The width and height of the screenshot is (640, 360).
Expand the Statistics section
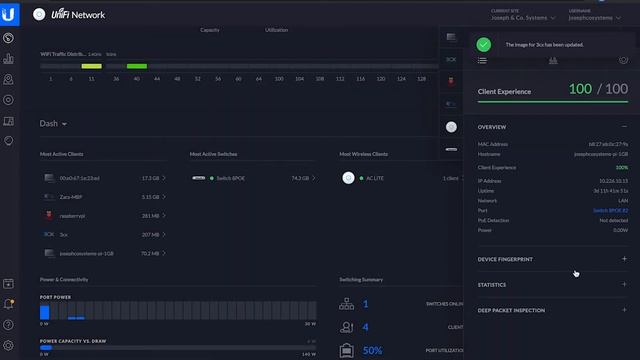coord(624,284)
